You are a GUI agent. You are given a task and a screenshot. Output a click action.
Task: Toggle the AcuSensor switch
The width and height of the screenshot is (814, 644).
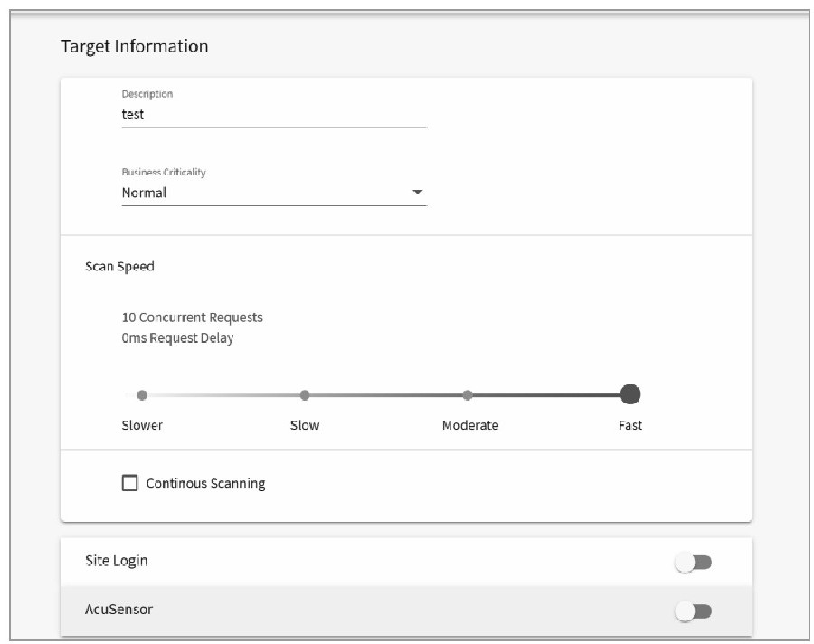[x=693, y=611]
